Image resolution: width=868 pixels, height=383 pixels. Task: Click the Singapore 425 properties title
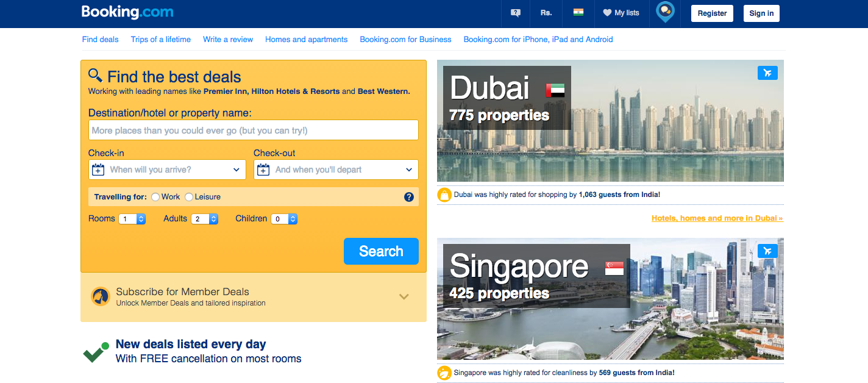(536, 276)
